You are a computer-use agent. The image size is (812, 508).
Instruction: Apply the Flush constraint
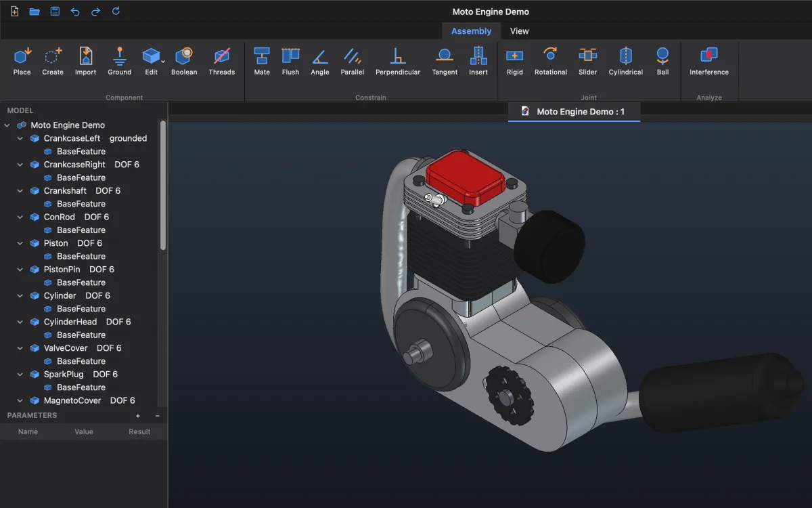[x=290, y=62]
